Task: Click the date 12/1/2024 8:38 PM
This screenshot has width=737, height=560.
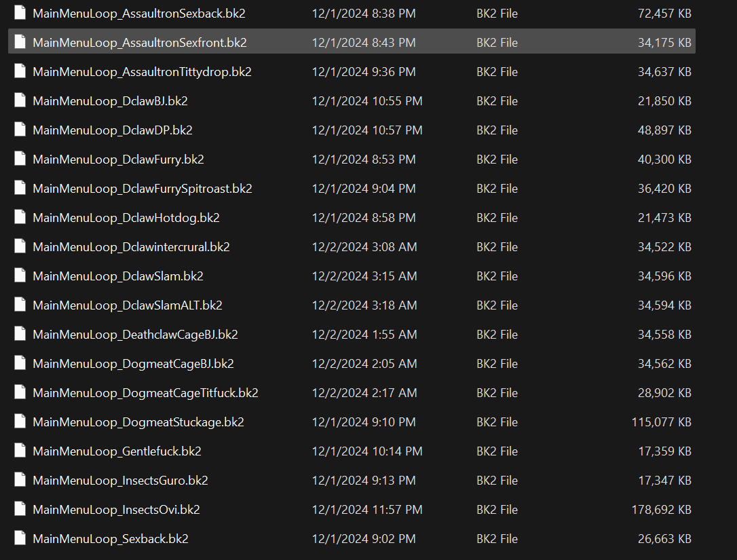Action: pyautogui.click(x=364, y=14)
